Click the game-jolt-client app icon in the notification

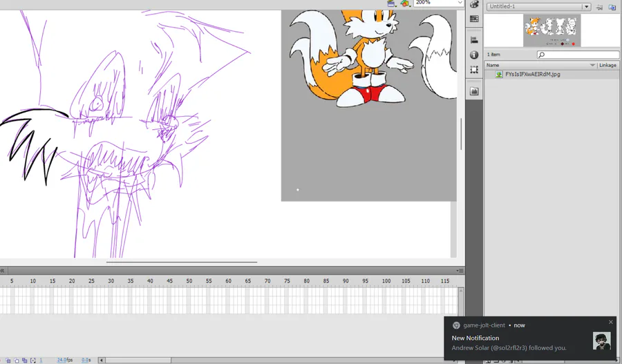pyautogui.click(x=456, y=325)
